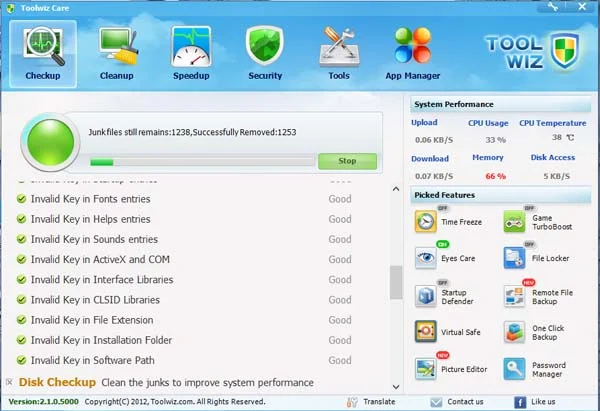
Task: Open the Remote File Backup icon
Action: [x=514, y=296]
